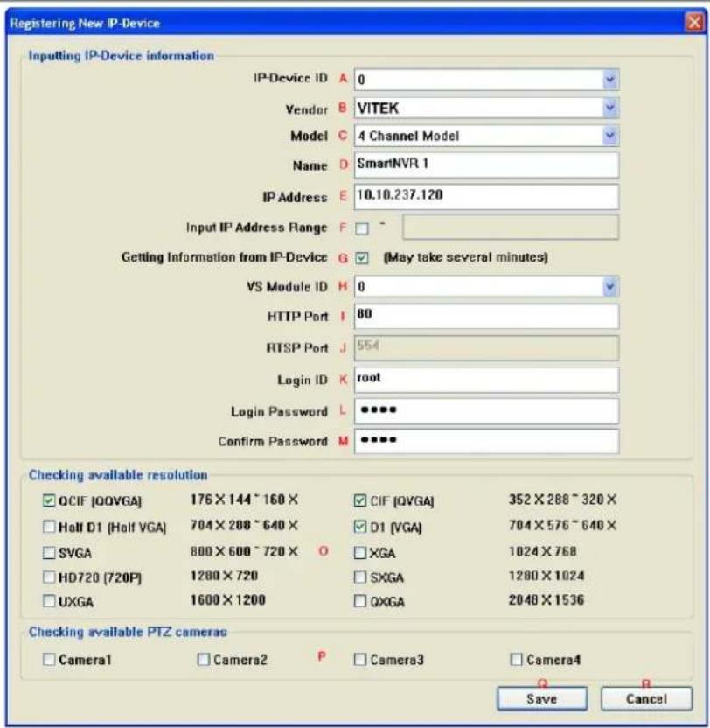Uncheck the QCIF (QQVGA) resolution
Viewport: 710px width, 728px height.
pos(49,500)
